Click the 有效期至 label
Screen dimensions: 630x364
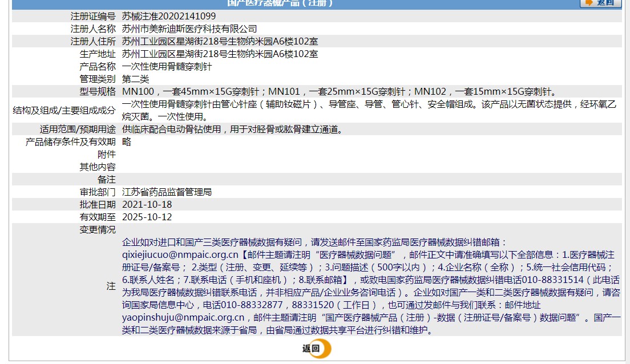(x=97, y=217)
